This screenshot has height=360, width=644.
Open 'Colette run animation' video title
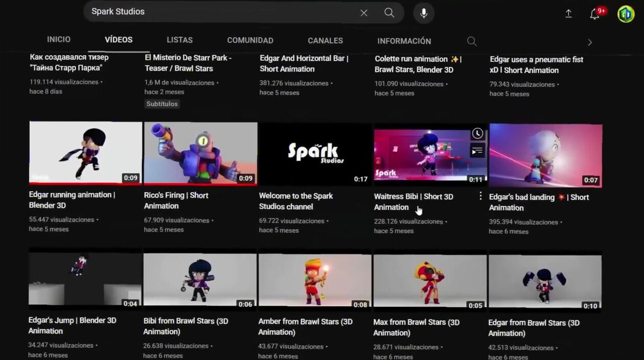pos(418,64)
